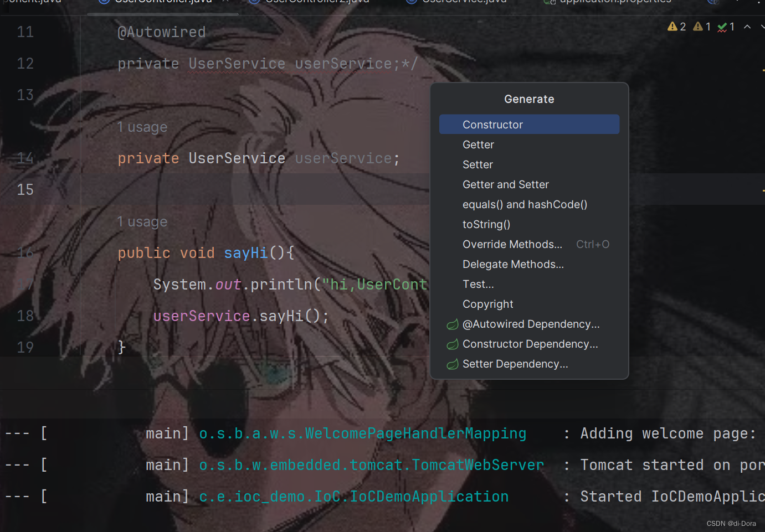Click line number 19 in gutter
The image size is (765, 532).
click(25, 348)
